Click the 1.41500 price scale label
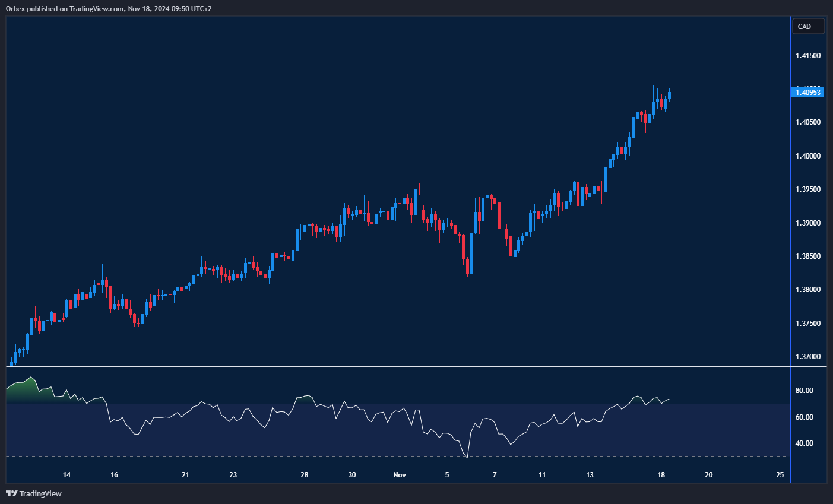833x504 pixels. (x=808, y=56)
